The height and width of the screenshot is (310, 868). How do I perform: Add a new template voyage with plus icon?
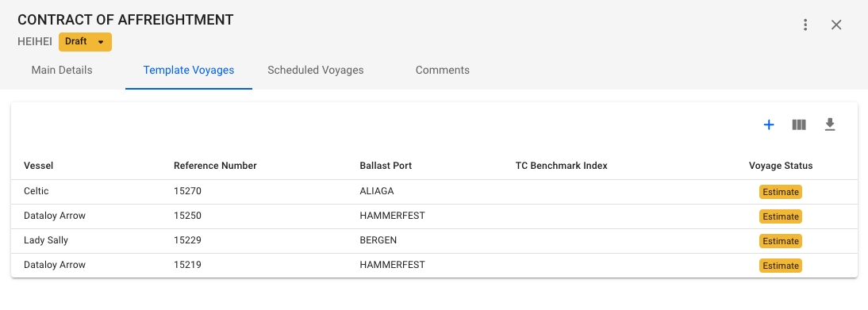tap(768, 125)
